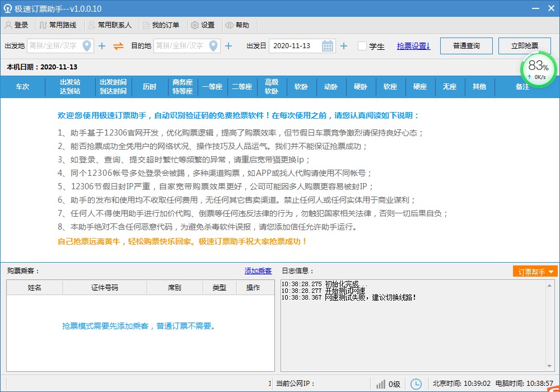Click the orange swap stations arrows icon
The height and width of the screenshot is (392, 560).
click(x=118, y=46)
